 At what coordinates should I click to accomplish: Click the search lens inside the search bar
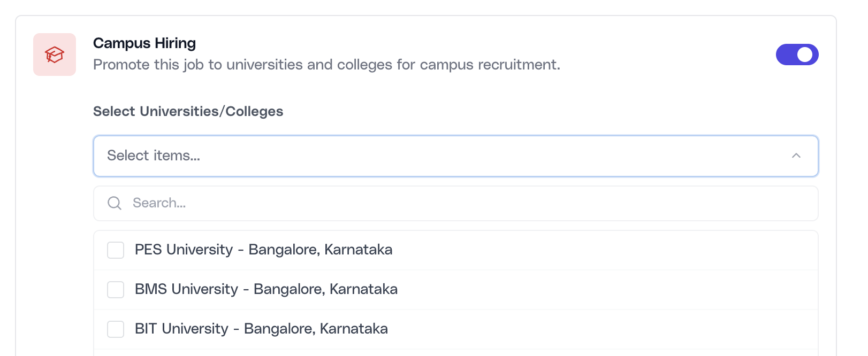pyautogui.click(x=114, y=203)
